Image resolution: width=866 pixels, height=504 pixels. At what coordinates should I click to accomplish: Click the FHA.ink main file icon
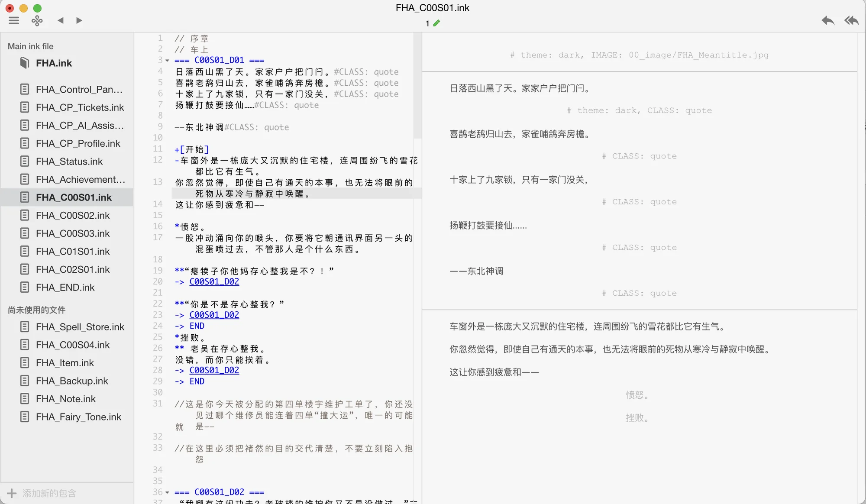pos(25,63)
